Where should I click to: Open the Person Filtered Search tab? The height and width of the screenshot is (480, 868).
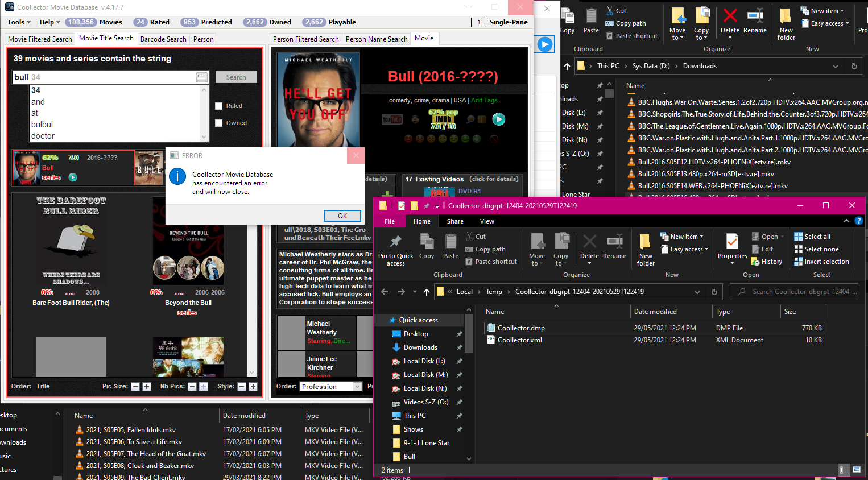point(306,39)
